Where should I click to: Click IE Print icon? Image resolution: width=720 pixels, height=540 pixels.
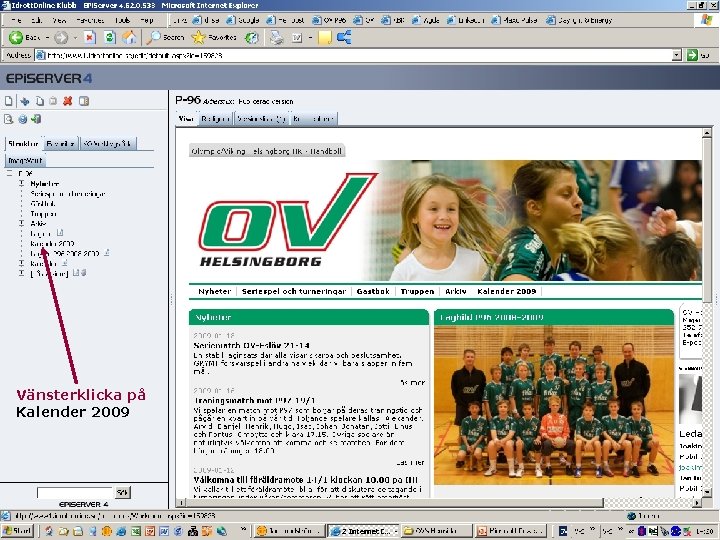276,37
